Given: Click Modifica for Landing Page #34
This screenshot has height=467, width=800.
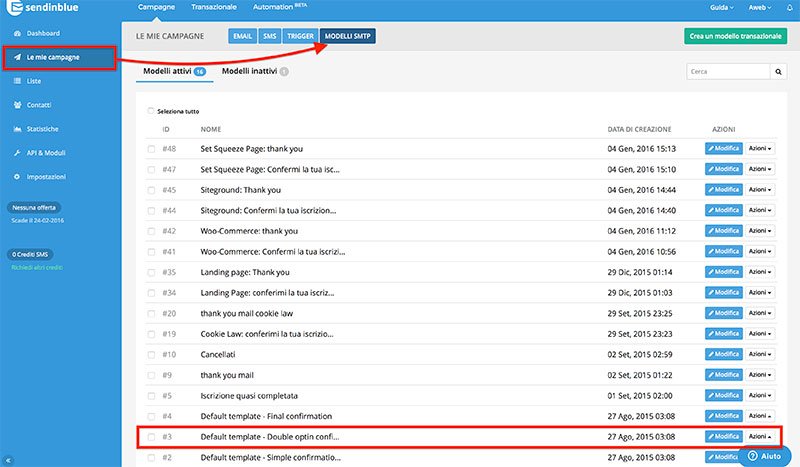Looking at the screenshot, I should point(723,292).
